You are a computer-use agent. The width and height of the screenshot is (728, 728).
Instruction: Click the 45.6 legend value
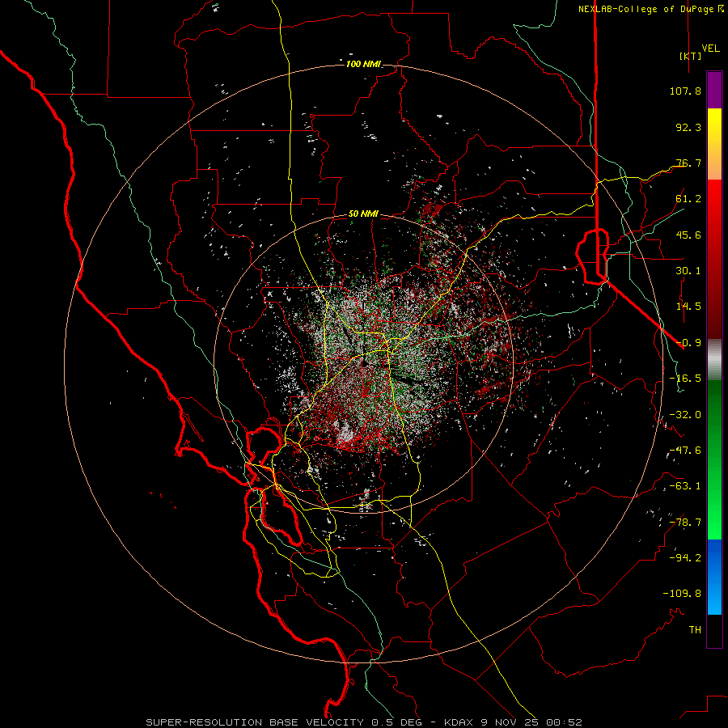(x=688, y=235)
